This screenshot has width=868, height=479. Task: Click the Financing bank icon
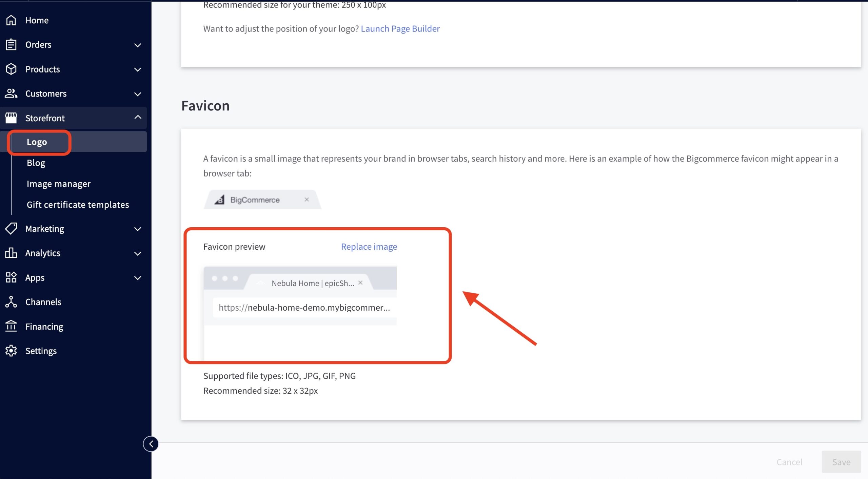coord(11,326)
